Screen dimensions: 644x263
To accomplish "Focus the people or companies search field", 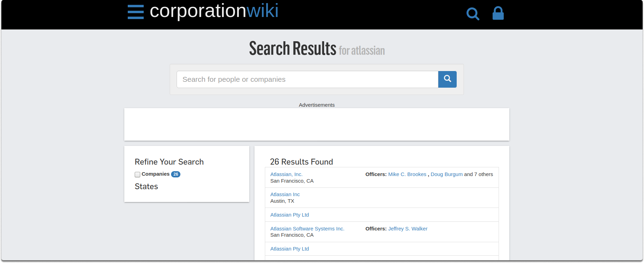I will [307, 79].
